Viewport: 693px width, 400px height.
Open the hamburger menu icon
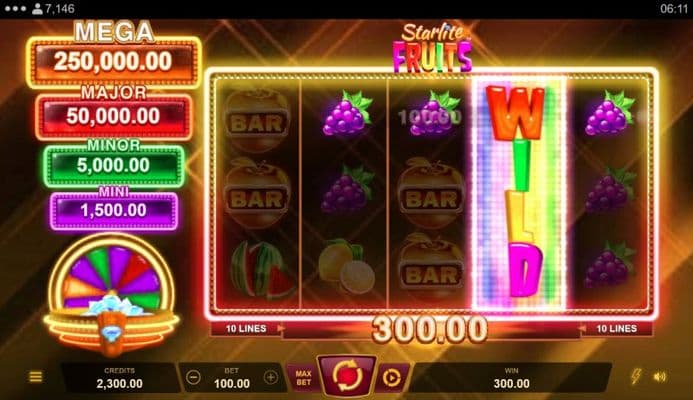(36, 377)
